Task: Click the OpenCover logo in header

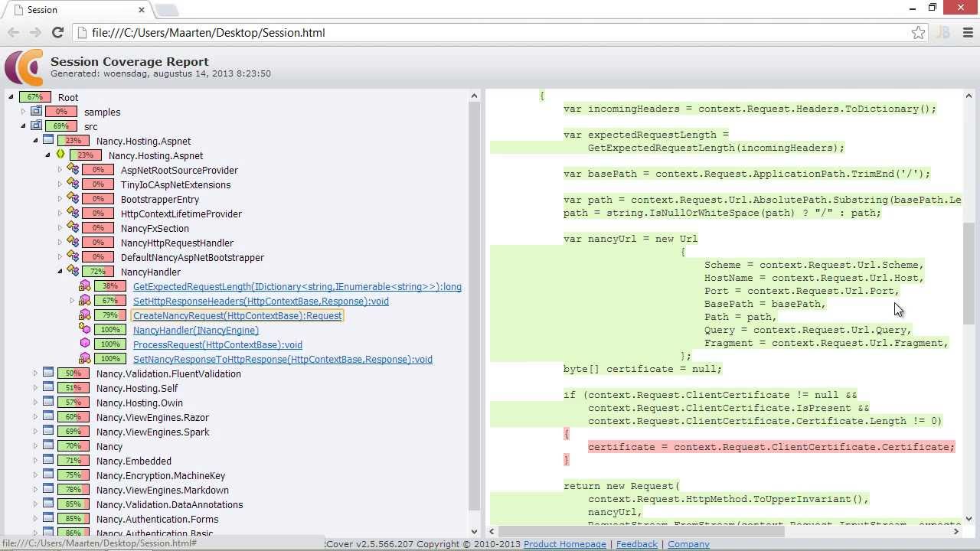Action: pos(24,67)
